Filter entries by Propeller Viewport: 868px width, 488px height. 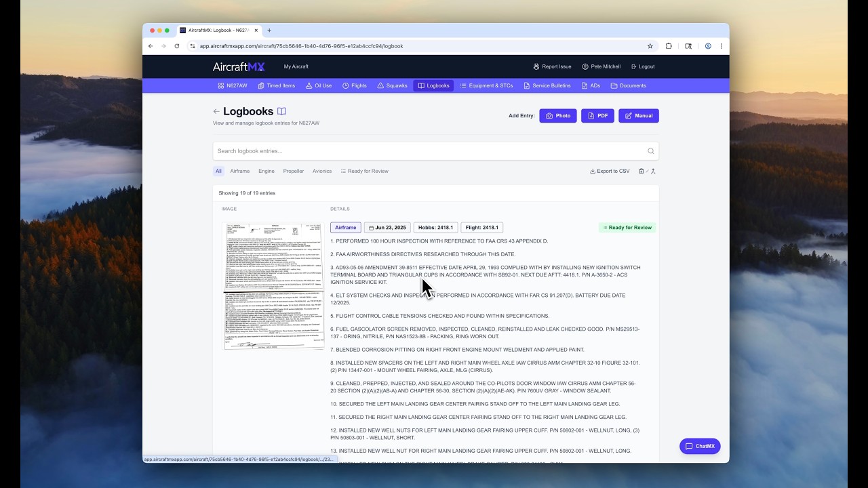293,171
